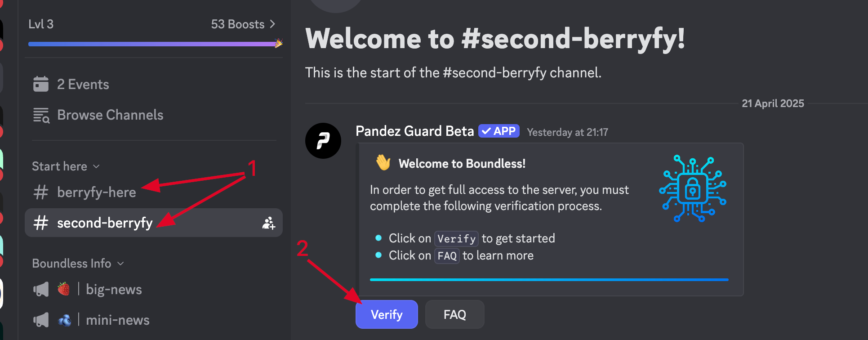Image resolution: width=868 pixels, height=340 pixels.
Task: Click the megaphone icon beside mini-news
Action: click(41, 320)
